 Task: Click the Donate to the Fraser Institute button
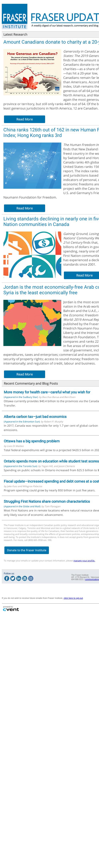coord(26,550)
